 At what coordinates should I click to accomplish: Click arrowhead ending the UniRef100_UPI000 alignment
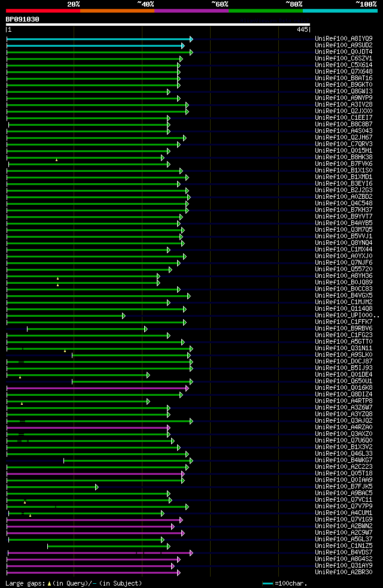tap(124, 316)
